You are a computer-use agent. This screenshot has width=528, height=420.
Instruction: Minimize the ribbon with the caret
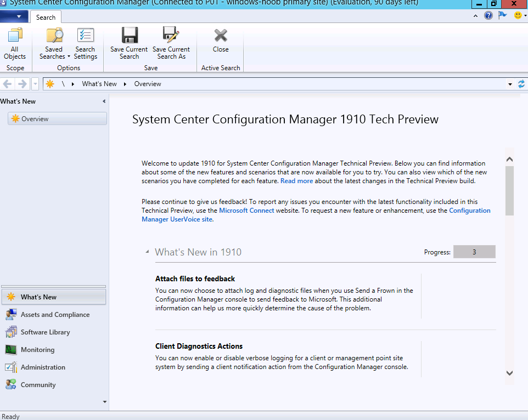point(475,15)
